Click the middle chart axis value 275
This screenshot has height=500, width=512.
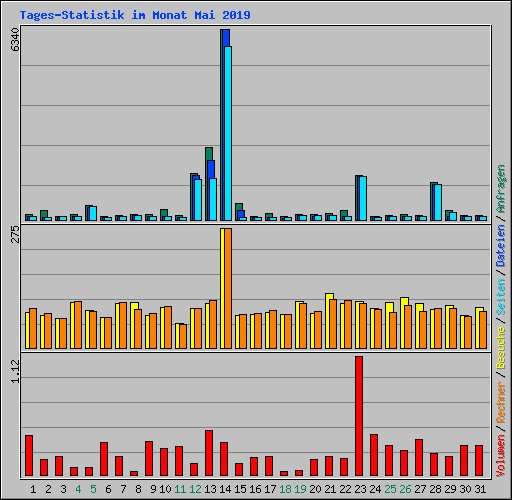pyautogui.click(x=15, y=234)
